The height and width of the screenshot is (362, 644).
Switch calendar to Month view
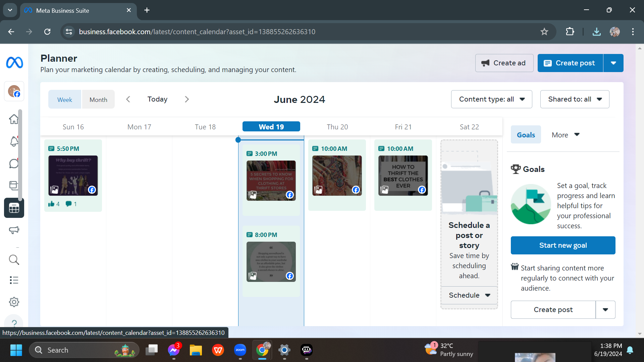click(x=98, y=100)
